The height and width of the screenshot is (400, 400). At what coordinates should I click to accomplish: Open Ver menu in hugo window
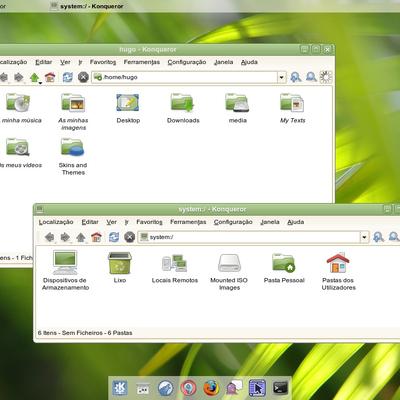tap(65, 62)
